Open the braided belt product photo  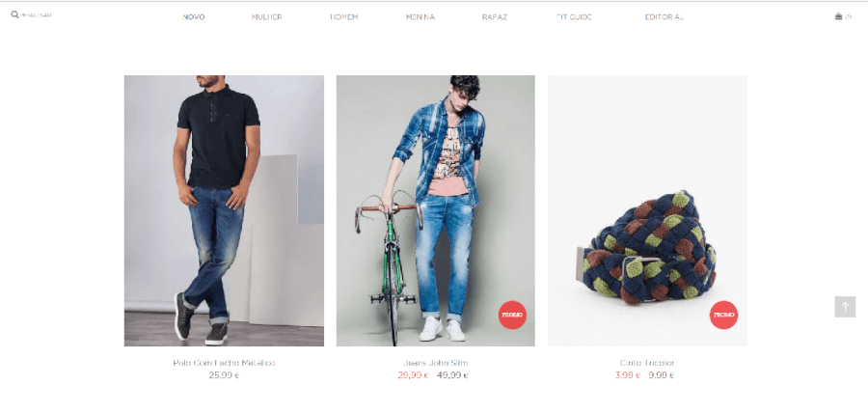tap(648, 211)
